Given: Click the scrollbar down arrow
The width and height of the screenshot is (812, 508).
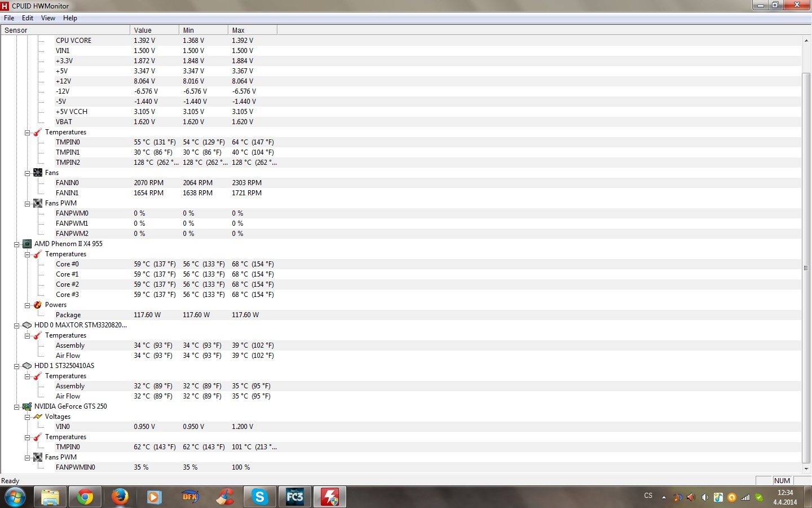Looking at the screenshot, I should [x=806, y=468].
